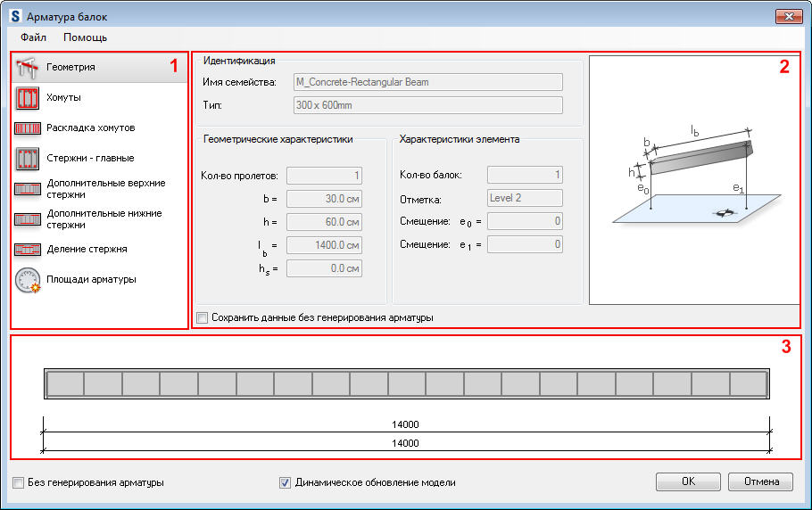Viewport: 812px width, 510px height.
Task: Click the Кол-во балок field
Action: click(x=525, y=175)
